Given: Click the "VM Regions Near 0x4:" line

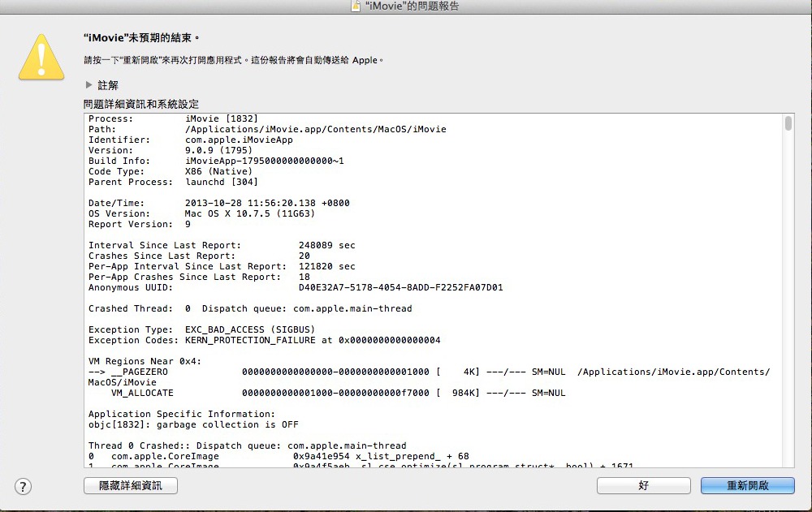Looking at the screenshot, I should [x=145, y=361].
